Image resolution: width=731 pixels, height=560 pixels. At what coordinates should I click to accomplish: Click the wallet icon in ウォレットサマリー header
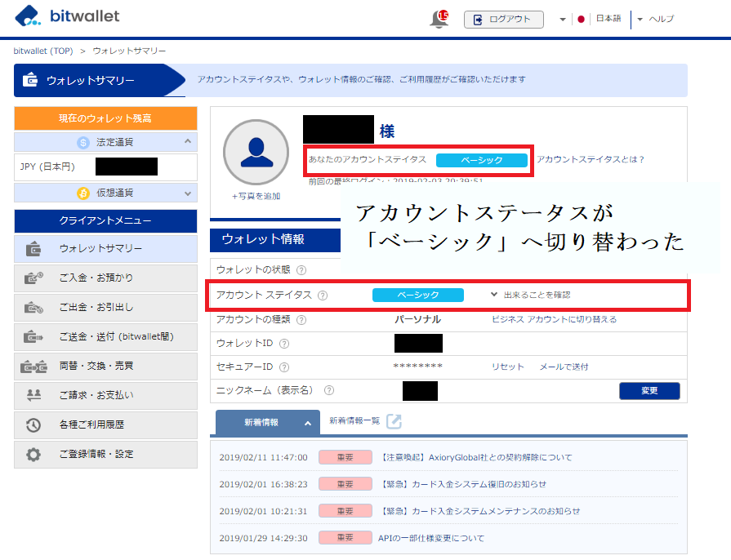30,80
